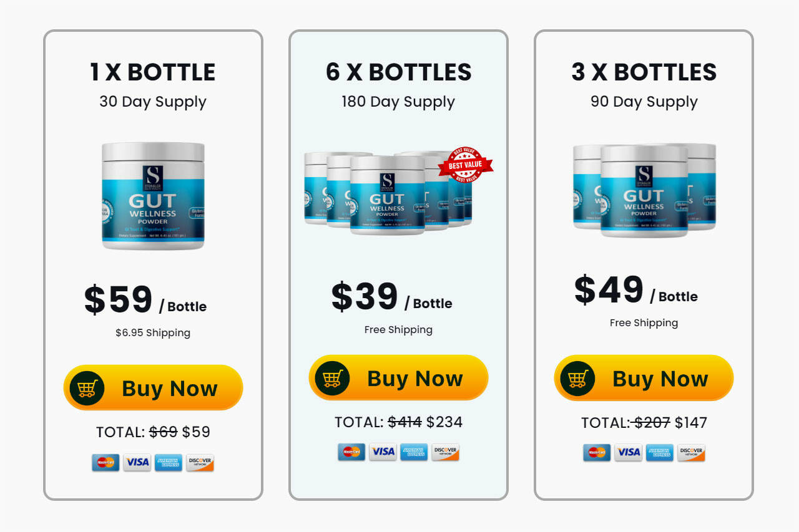The image size is (799, 532).
Task: Click American Express icon under 3 bottles offer
Action: pyautogui.click(x=659, y=452)
